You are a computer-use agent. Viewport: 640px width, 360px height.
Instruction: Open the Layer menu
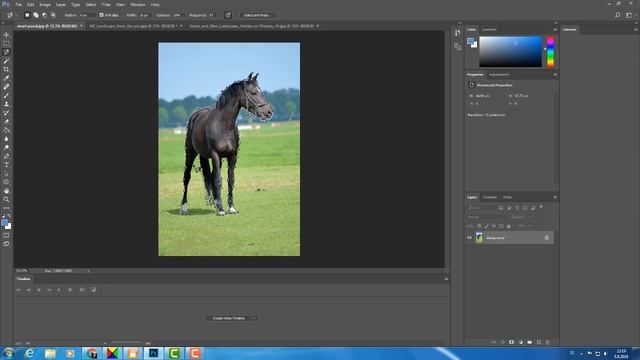click(61, 4)
